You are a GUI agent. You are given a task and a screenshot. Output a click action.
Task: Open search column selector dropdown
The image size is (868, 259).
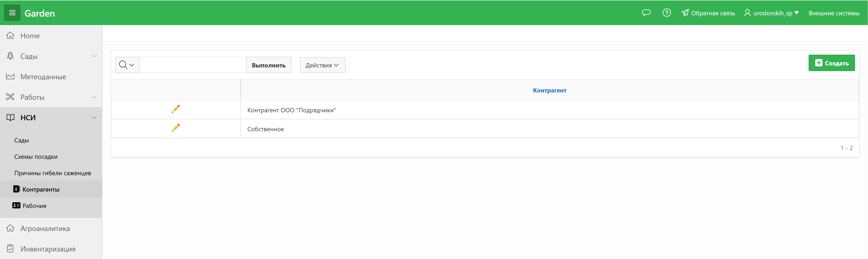click(x=127, y=65)
